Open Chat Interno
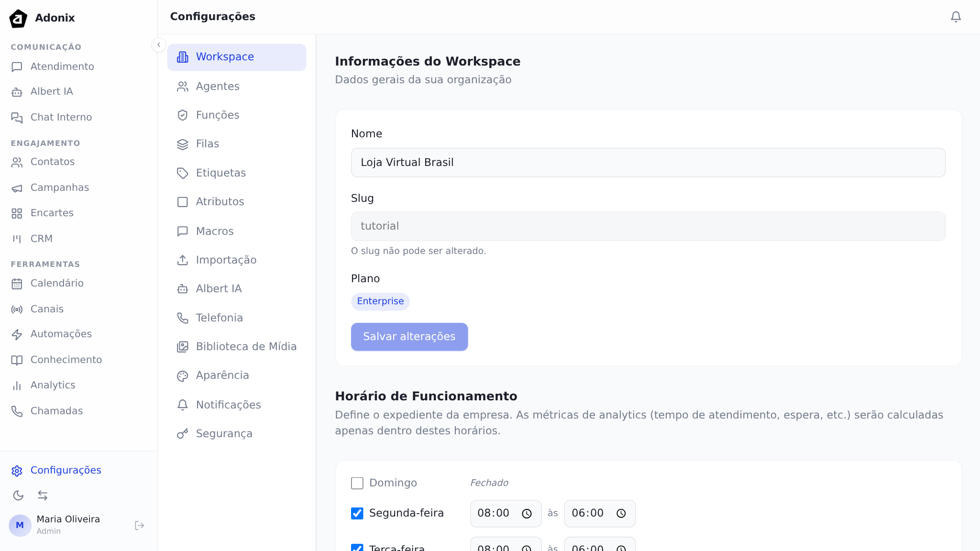 coord(61,117)
